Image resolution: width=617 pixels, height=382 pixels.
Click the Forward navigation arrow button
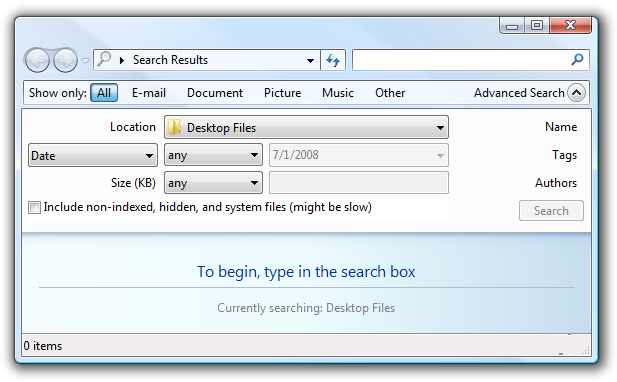pos(65,61)
